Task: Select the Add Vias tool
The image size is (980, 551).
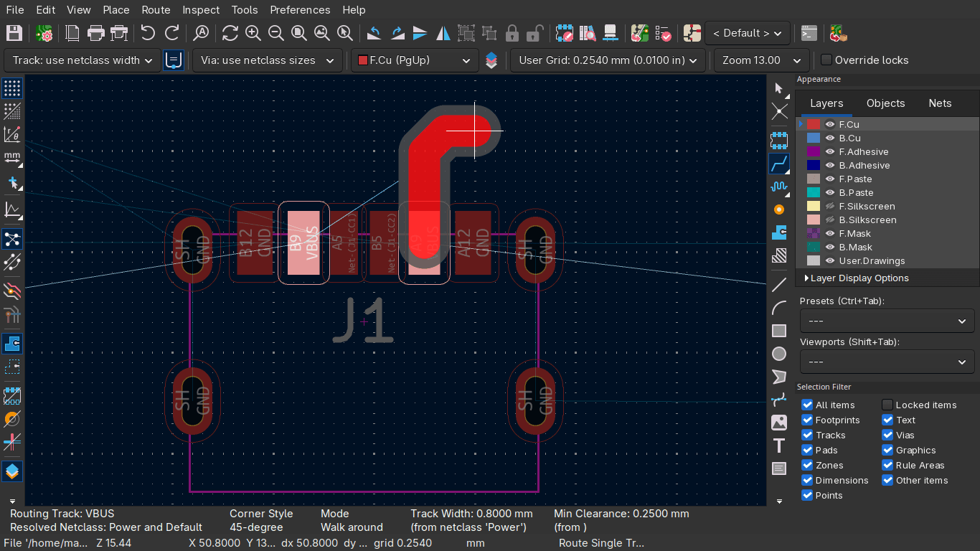Action: (x=779, y=209)
